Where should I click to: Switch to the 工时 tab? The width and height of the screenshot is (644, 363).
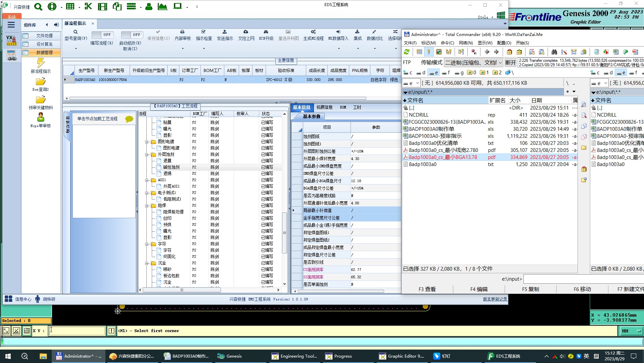[x=357, y=107]
